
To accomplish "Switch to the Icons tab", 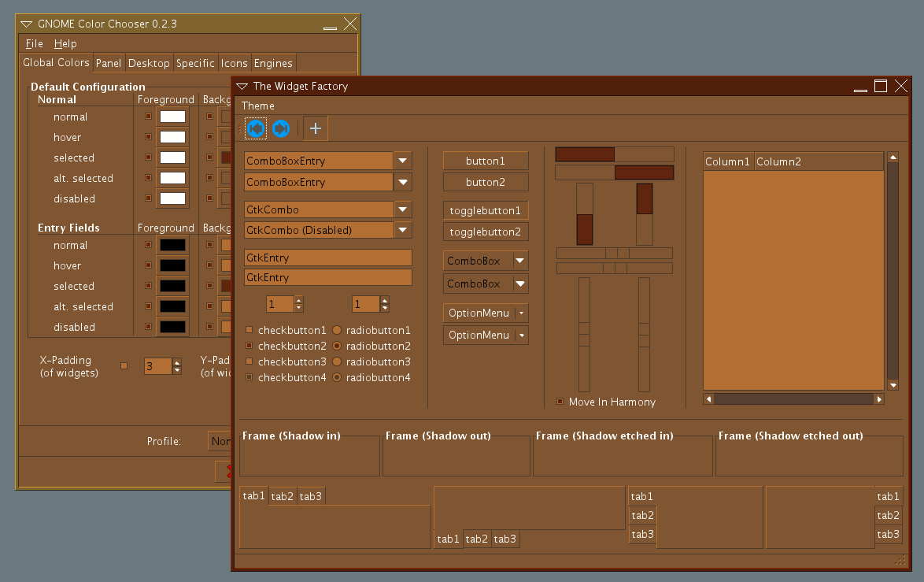I will pyautogui.click(x=234, y=63).
